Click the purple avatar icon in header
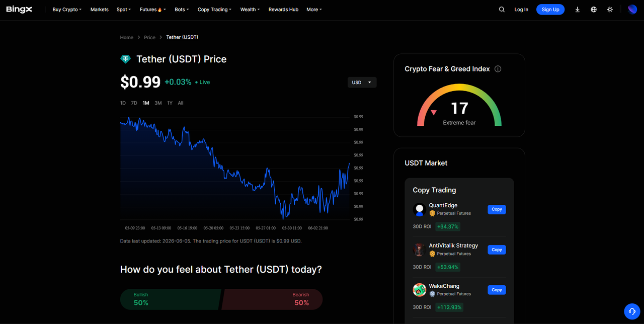Image resolution: width=644 pixels, height=324 pixels. pyautogui.click(x=632, y=10)
